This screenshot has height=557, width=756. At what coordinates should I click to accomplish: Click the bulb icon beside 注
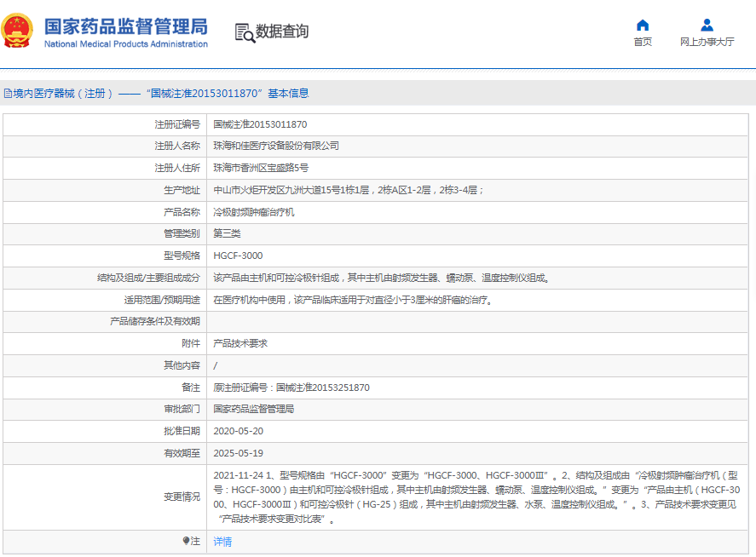tap(186, 541)
